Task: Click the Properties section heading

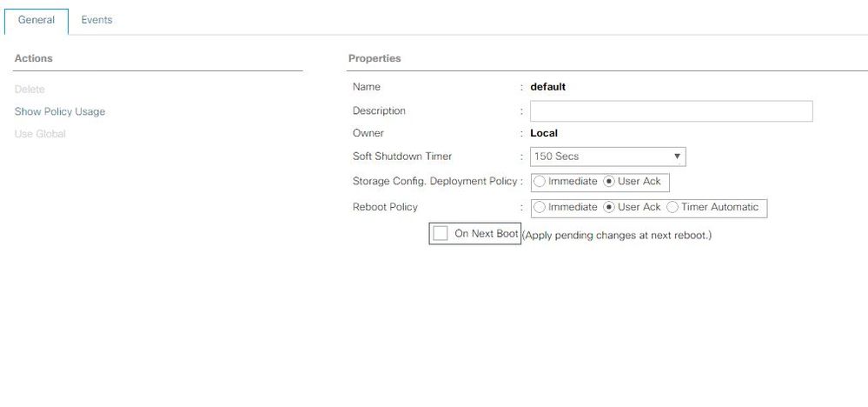Action: tap(374, 58)
